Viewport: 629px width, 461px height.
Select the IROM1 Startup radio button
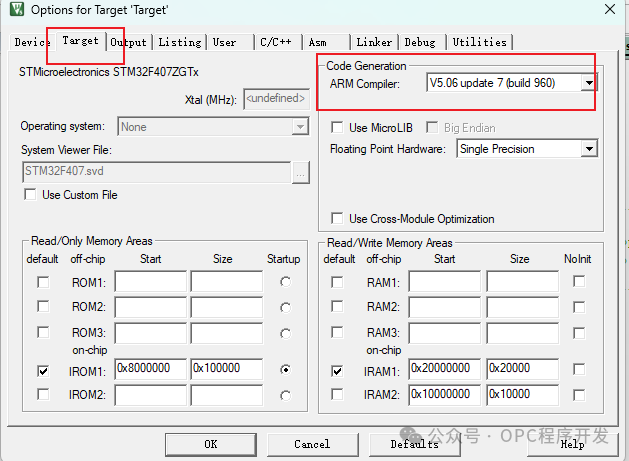[285, 369]
